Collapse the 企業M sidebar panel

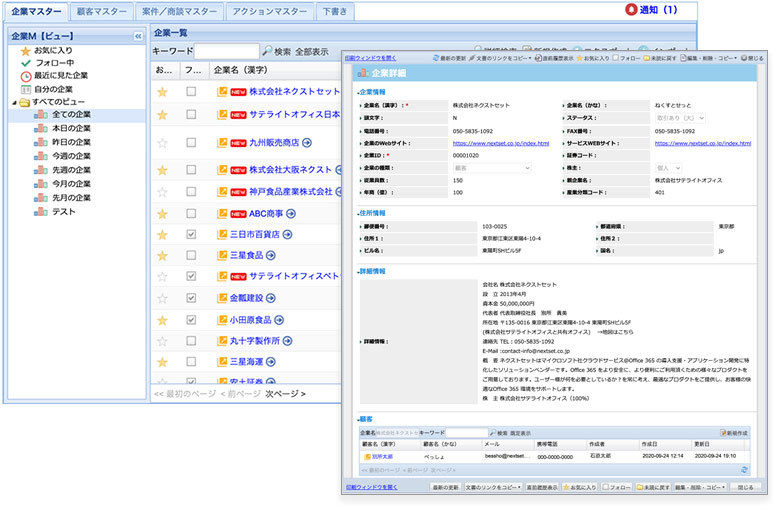pos(138,36)
